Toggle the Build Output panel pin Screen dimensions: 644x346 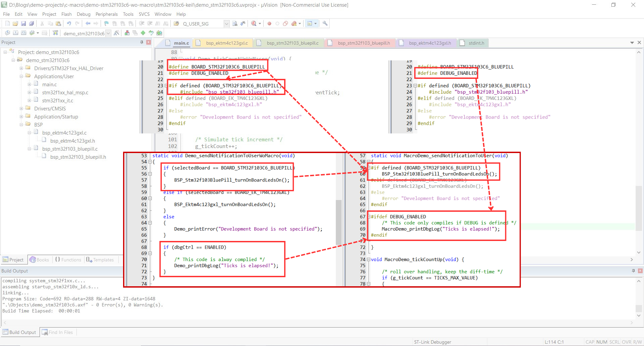tap(633, 271)
